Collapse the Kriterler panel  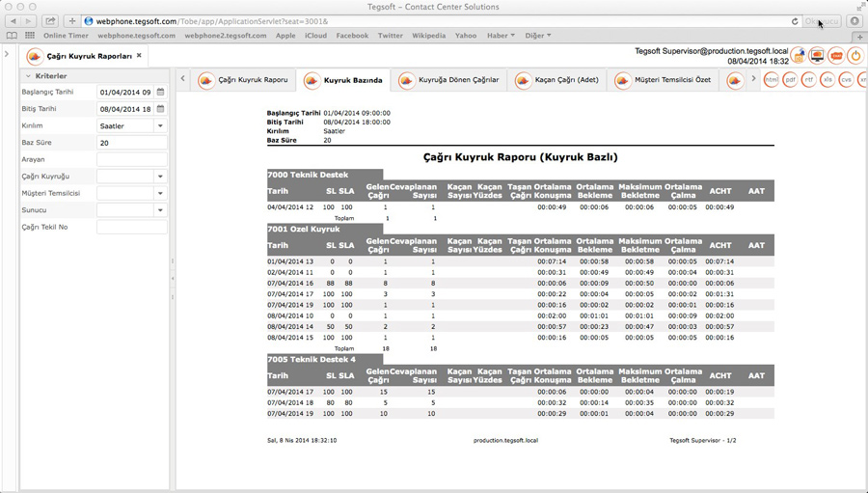click(x=28, y=76)
